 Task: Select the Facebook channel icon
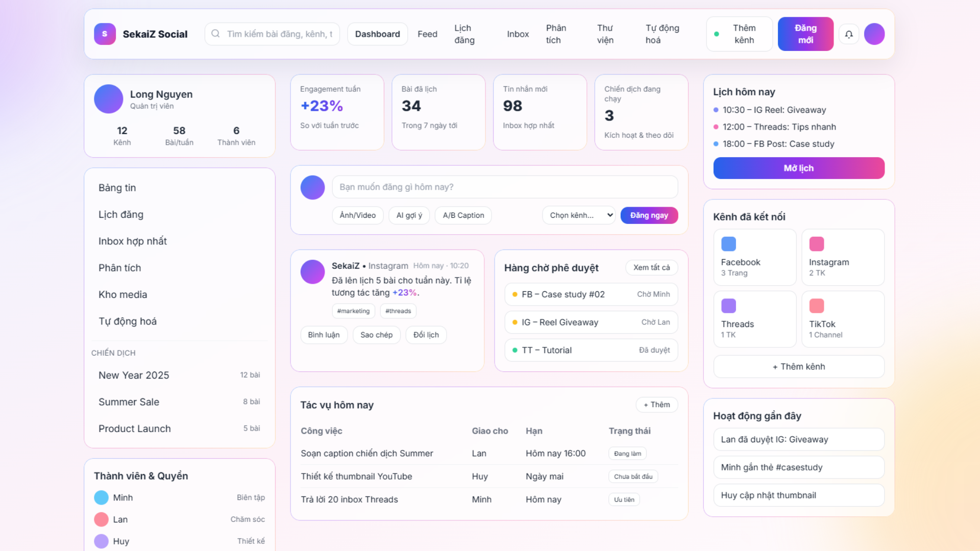click(x=728, y=244)
